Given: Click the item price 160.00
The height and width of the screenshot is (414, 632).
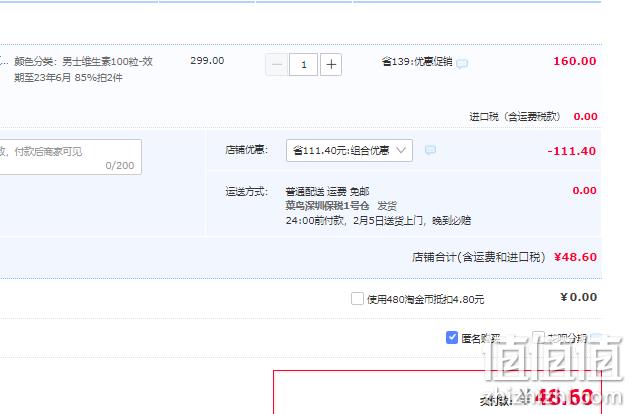Looking at the screenshot, I should pos(574,61).
